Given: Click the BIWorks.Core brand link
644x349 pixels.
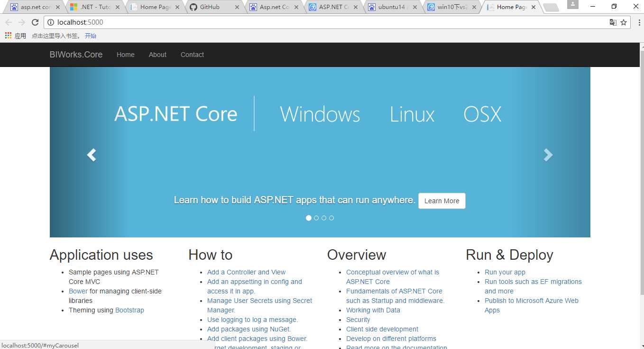Looking at the screenshot, I should tap(76, 55).
